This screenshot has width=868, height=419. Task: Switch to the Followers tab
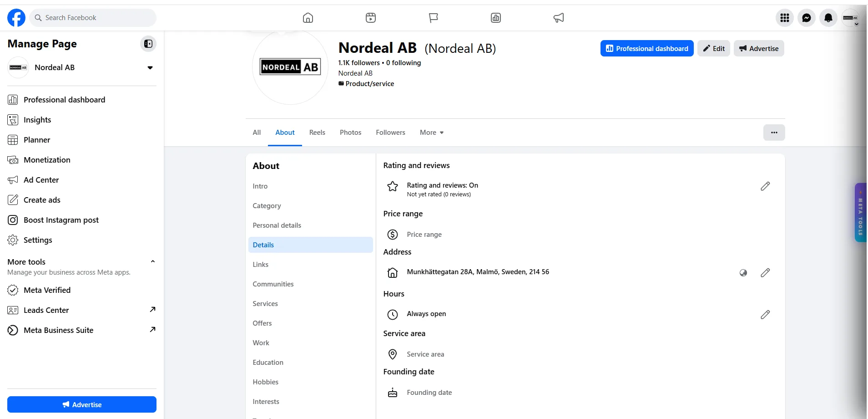tap(390, 133)
